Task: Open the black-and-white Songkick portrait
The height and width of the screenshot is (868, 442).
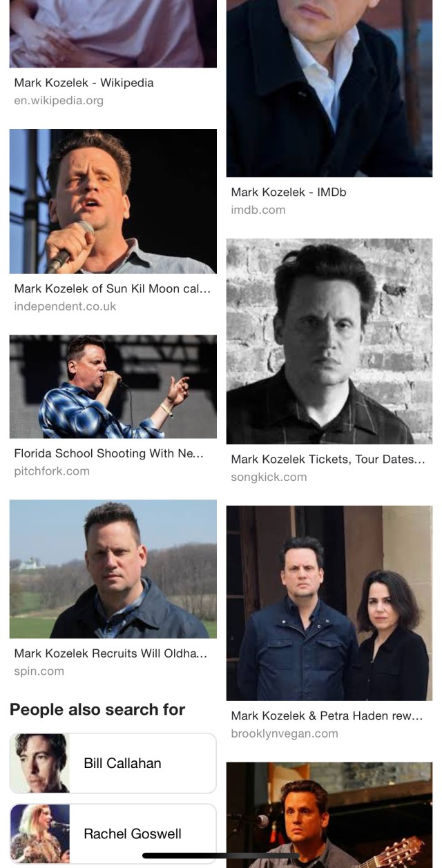Action: pos(329,342)
